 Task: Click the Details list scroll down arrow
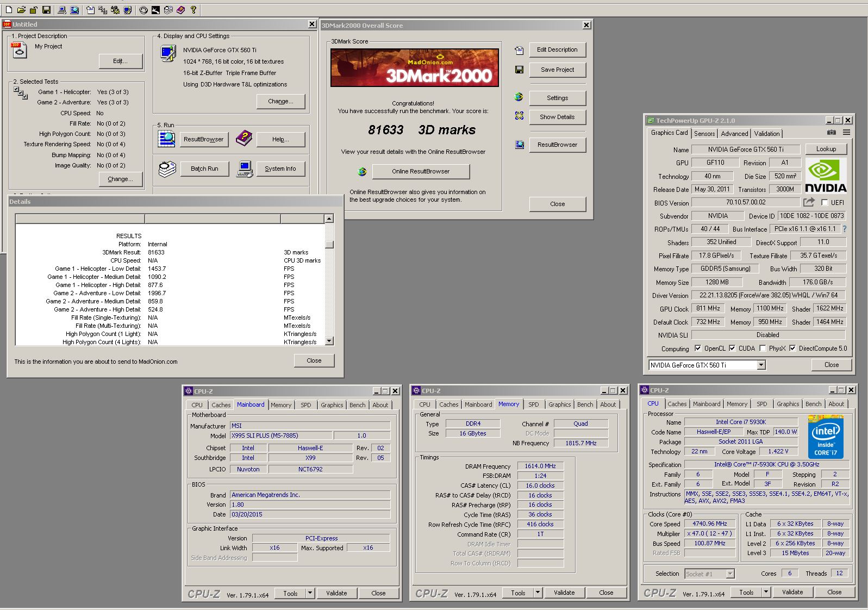click(329, 341)
